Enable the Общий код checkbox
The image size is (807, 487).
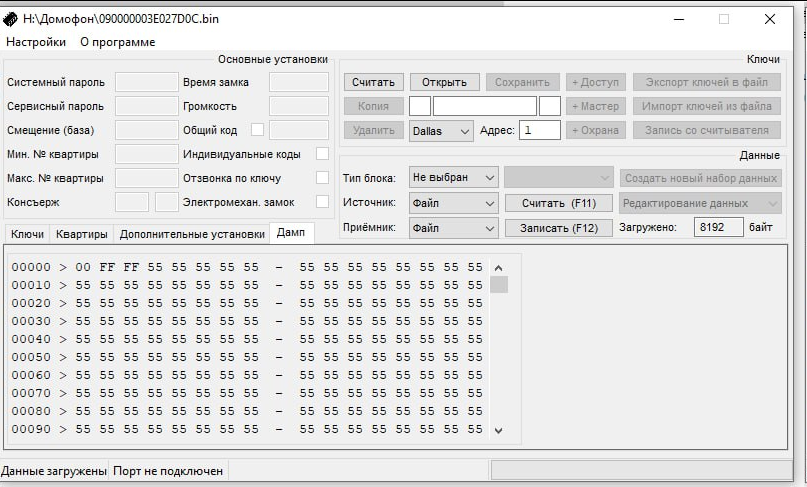coord(257,129)
